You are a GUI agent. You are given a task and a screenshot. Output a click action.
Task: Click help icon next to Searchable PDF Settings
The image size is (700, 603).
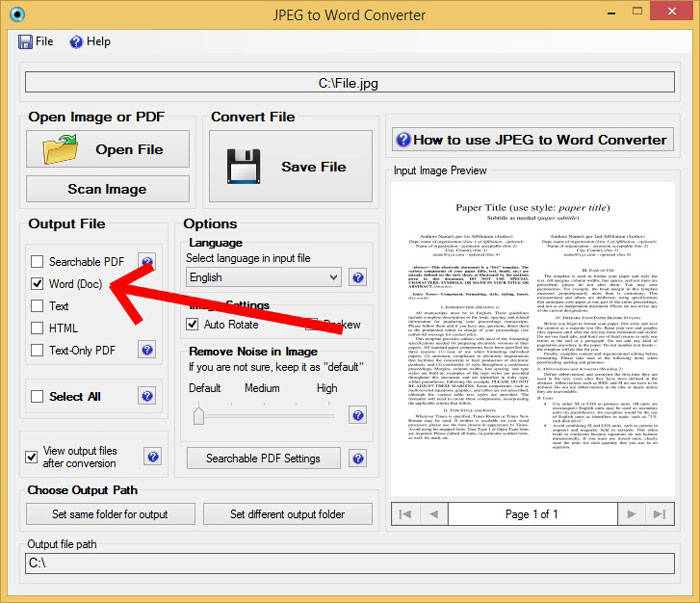[x=358, y=458]
